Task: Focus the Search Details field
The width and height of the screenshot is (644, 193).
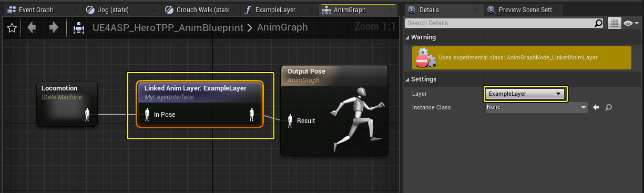Action: click(500, 23)
